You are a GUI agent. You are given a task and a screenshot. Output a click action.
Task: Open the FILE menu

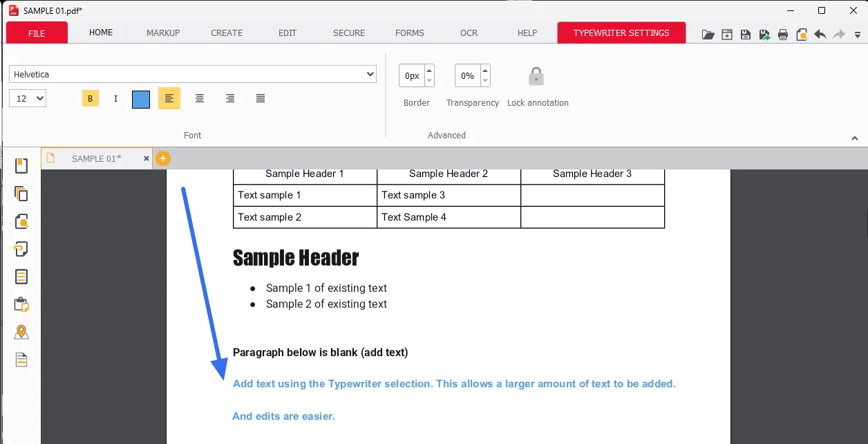point(37,33)
